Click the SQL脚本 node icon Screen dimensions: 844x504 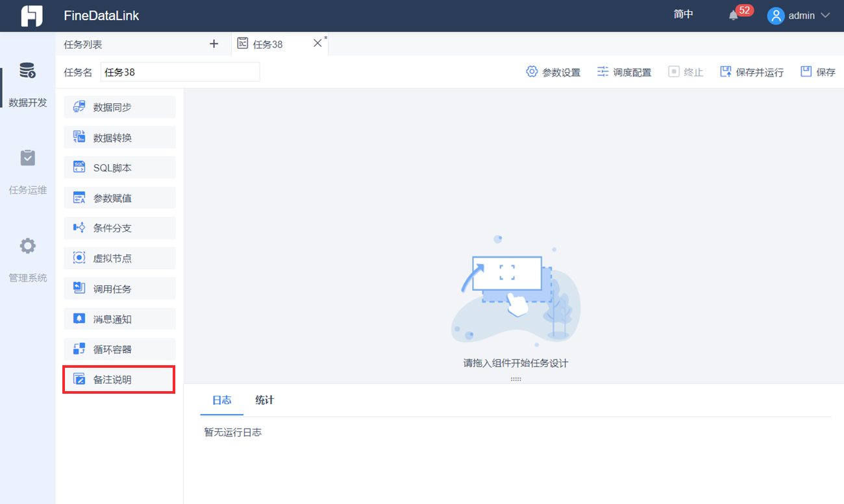pyautogui.click(x=79, y=167)
